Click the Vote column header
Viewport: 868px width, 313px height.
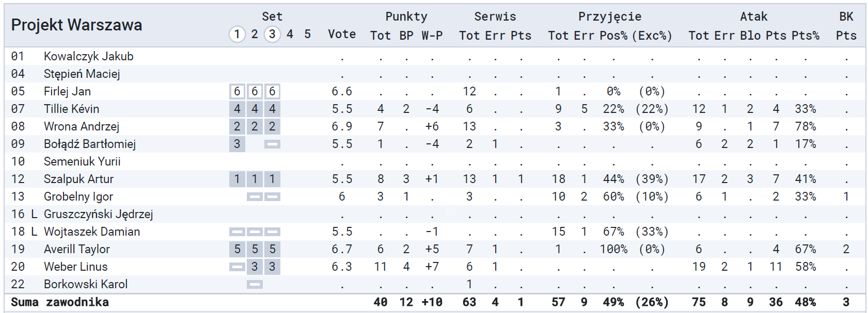(342, 35)
